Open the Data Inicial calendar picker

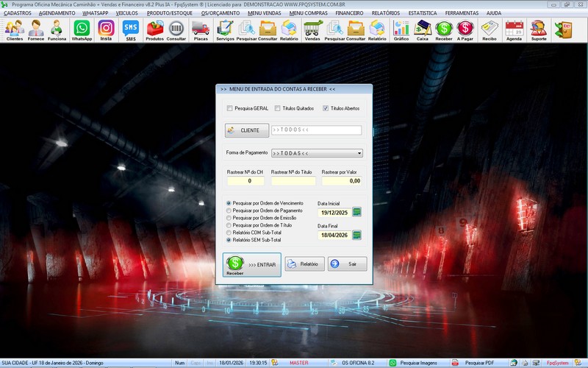(357, 212)
